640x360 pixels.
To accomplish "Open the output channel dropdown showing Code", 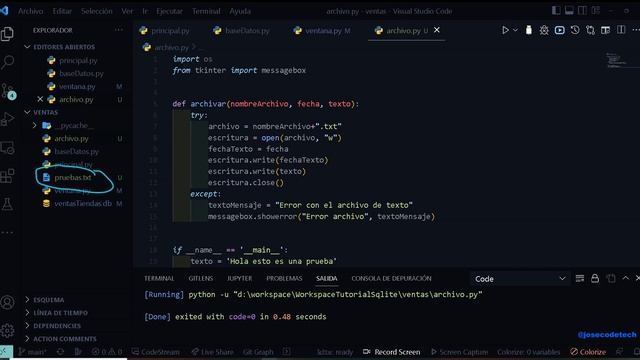I will pyautogui.click(x=520, y=279).
